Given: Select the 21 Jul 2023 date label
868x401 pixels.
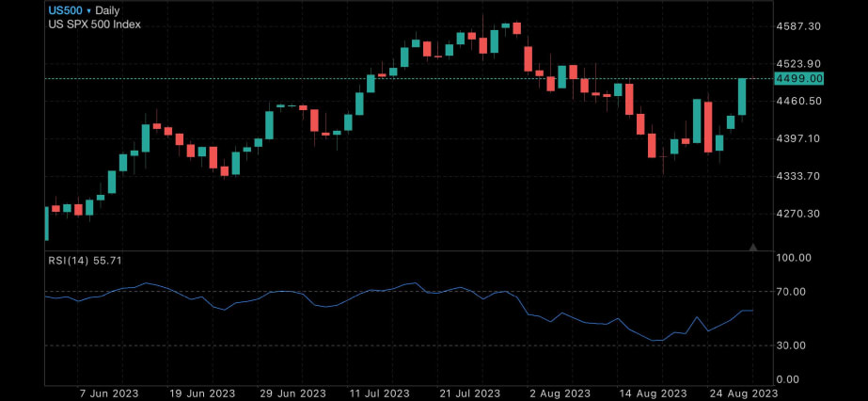Looking at the screenshot, I should pos(468,393).
